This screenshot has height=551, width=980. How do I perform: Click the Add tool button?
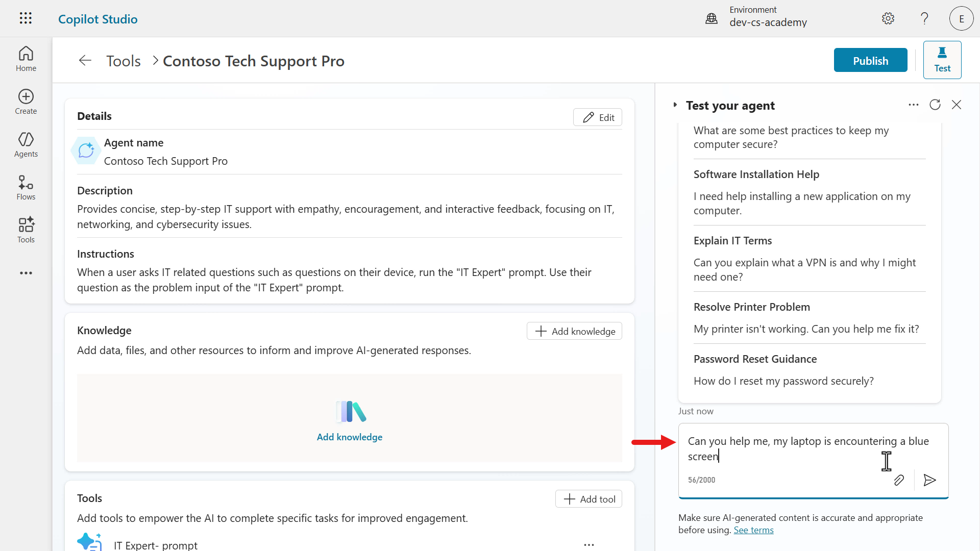[x=589, y=499]
